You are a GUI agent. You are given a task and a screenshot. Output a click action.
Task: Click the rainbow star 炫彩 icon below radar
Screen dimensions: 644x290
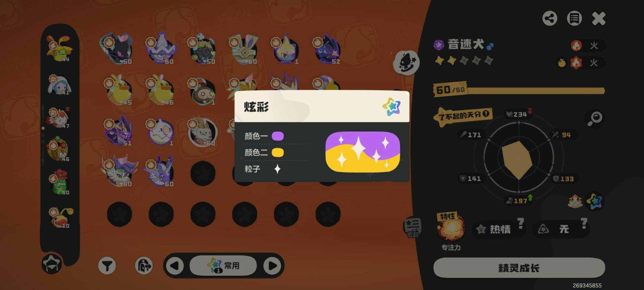pos(594,201)
